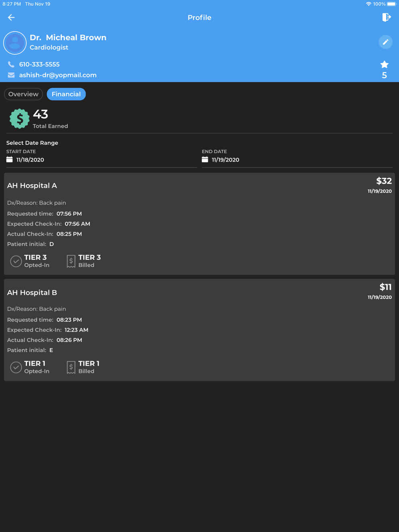Tap the phone number 610-333-5555
The width and height of the screenshot is (399, 532).
40,64
